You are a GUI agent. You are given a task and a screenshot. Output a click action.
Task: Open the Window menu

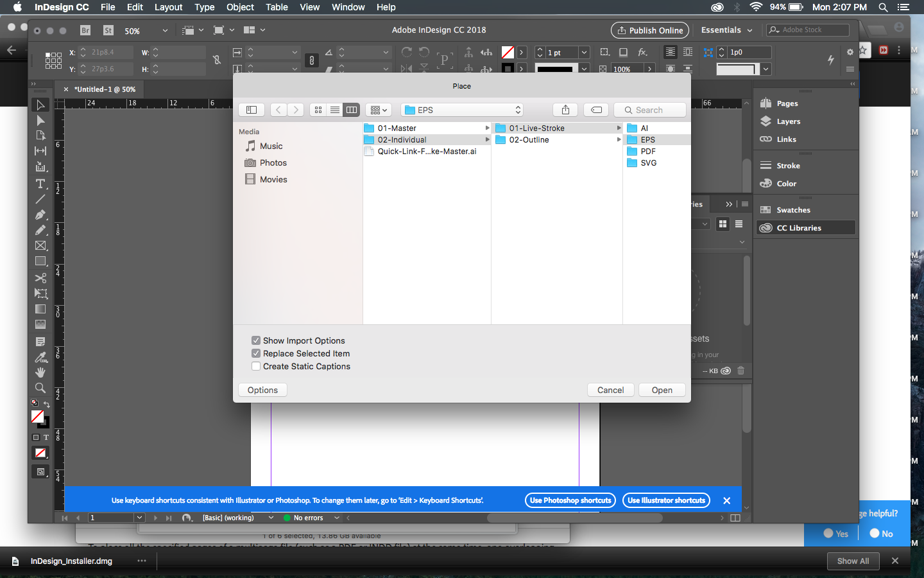click(348, 7)
